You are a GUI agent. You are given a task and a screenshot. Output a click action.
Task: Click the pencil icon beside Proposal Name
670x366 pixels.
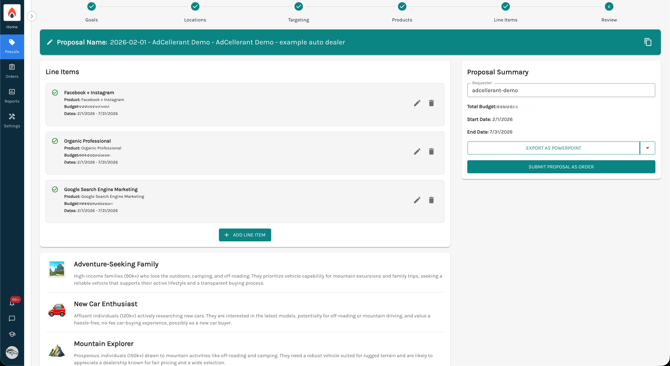[50, 42]
